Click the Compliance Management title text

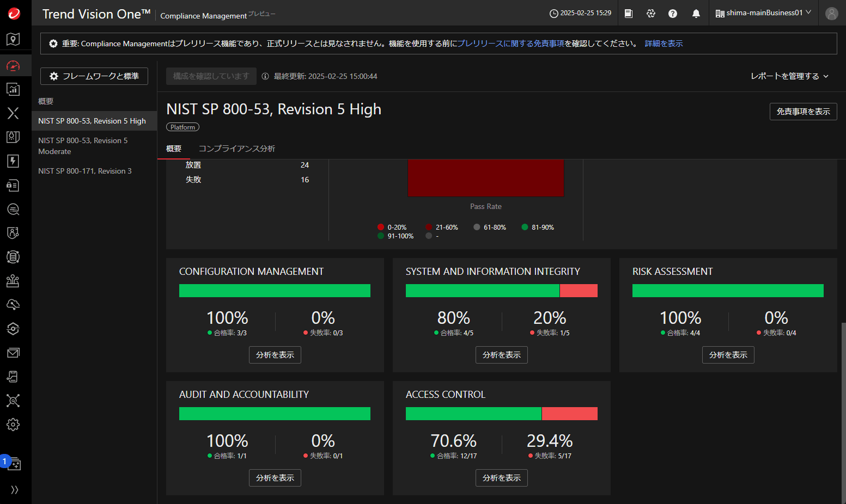(x=203, y=16)
